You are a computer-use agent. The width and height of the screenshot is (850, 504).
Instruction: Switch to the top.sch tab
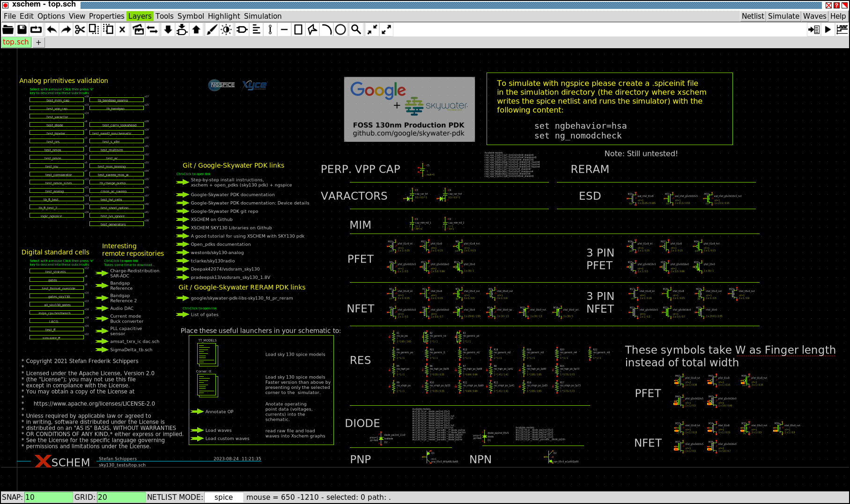(x=16, y=42)
